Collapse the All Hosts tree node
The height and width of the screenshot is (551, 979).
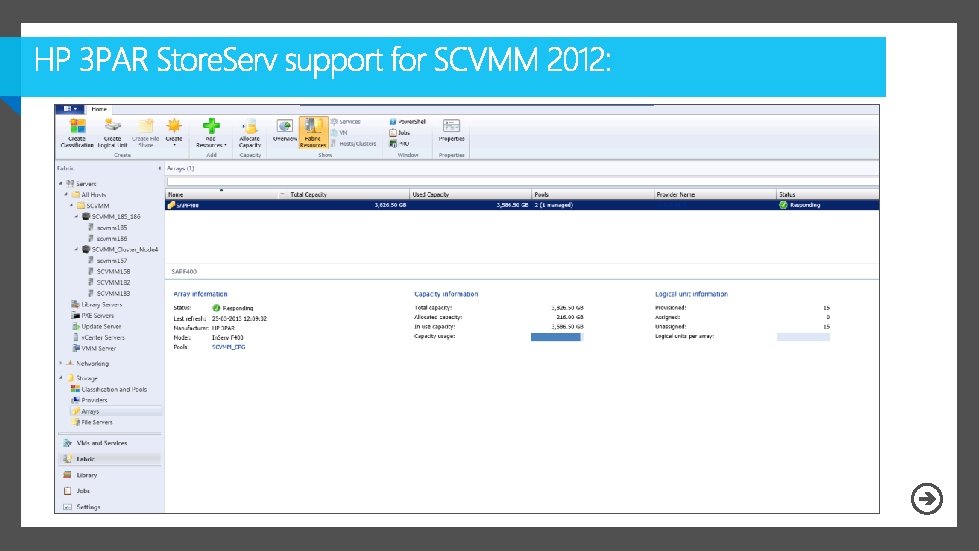(x=66, y=195)
